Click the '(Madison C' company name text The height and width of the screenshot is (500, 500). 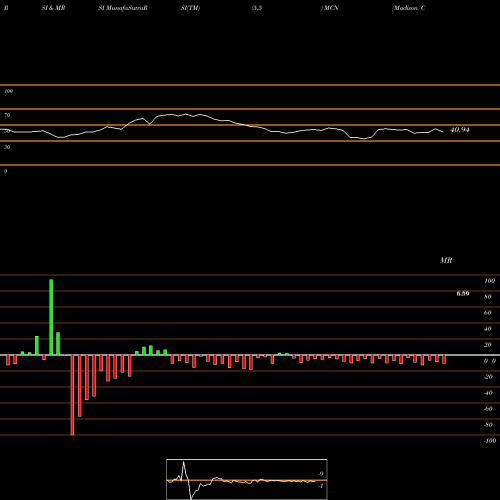[x=409, y=8]
